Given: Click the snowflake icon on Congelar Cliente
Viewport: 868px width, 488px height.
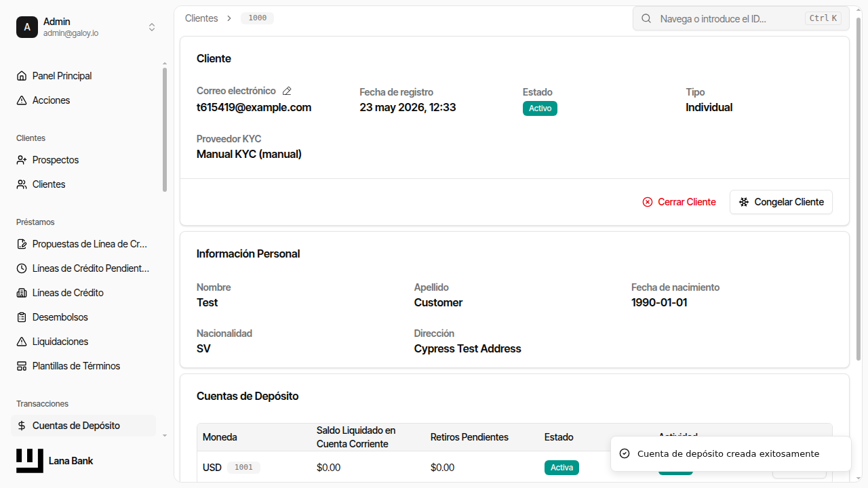Looking at the screenshot, I should [x=744, y=202].
